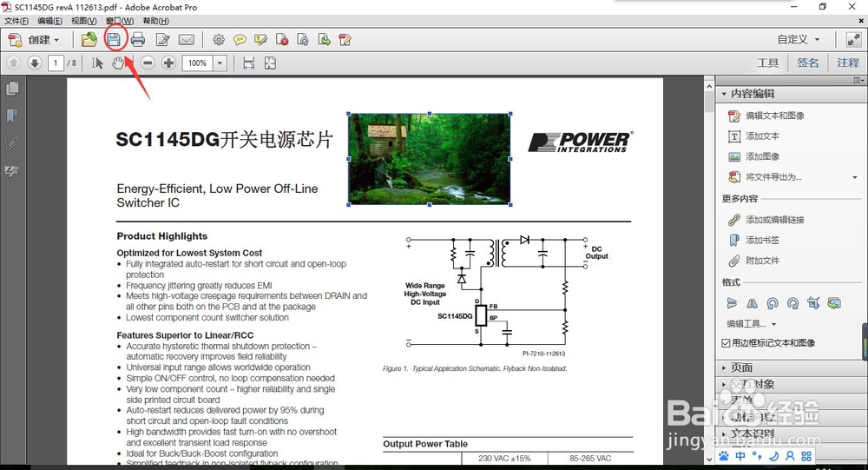The width and height of the screenshot is (868, 470).
Task: Click the page with paperclip icon
Action: tap(303, 40)
